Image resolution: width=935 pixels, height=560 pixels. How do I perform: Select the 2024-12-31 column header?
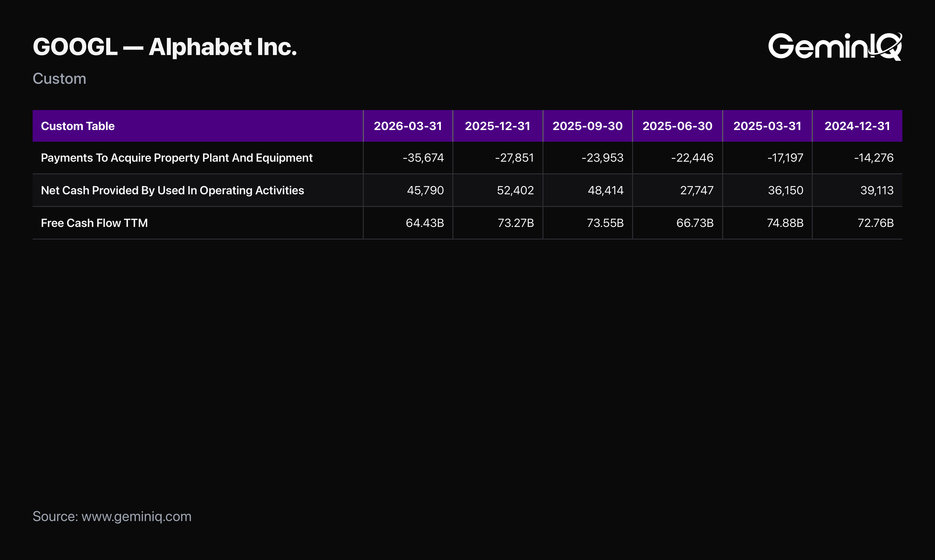click(857, 126)
